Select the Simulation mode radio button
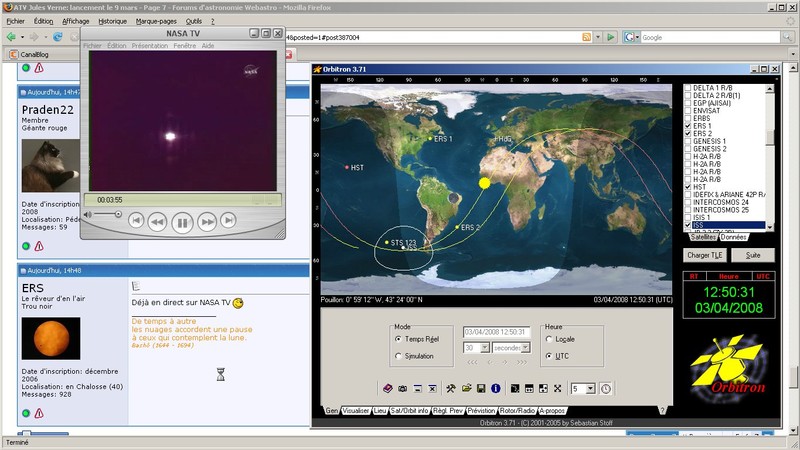Screen dimensions: 800x450 [398, 356]
